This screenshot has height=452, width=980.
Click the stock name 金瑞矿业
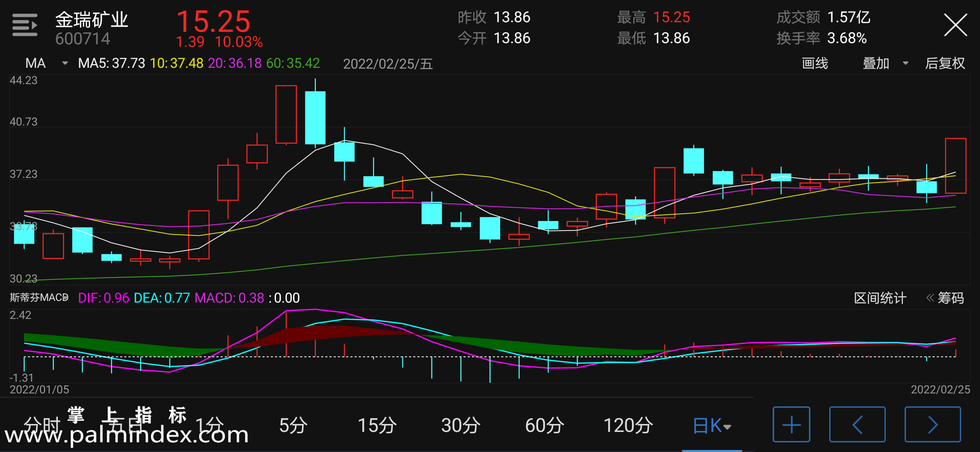coord(92,20)
